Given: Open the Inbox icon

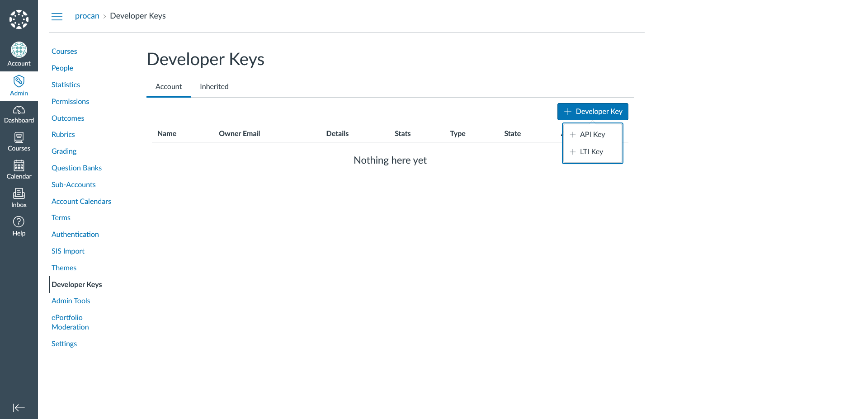Looking at the screenshot, I should [x=19, y=193].
